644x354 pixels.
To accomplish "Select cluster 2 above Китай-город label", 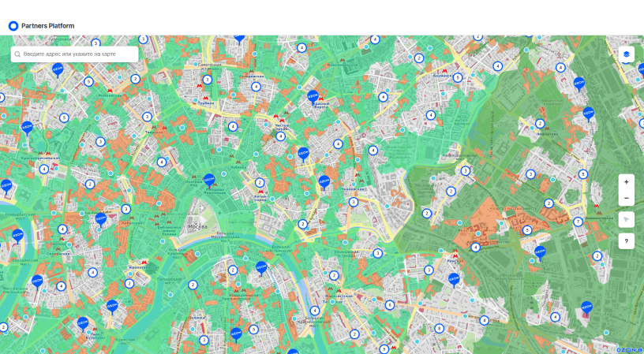I will [259, 183].
